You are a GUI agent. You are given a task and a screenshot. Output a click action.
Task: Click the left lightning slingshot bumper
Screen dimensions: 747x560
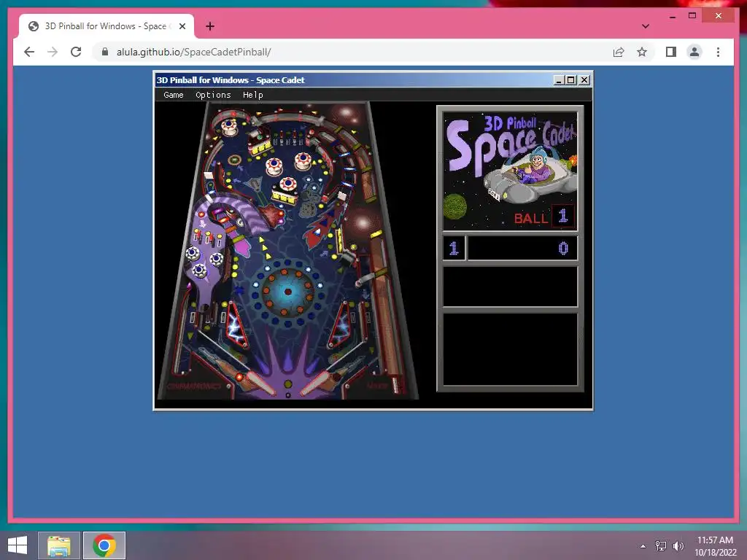pos(236,324)
